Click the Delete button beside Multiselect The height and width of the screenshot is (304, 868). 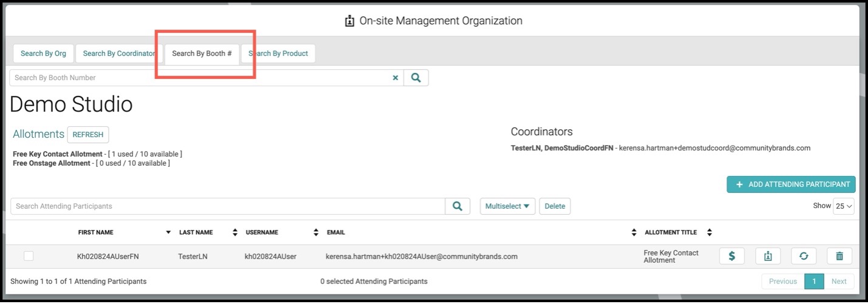tap(555, 206)
